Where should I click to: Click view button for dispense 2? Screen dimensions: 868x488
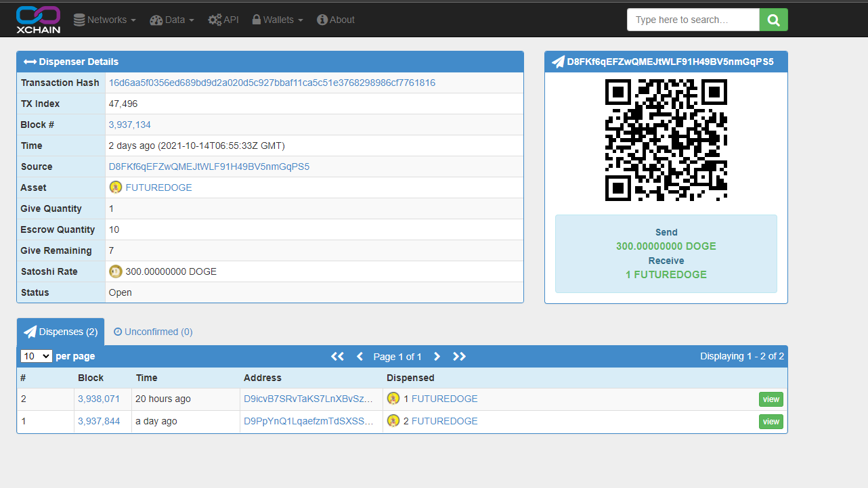coord(771,399)
